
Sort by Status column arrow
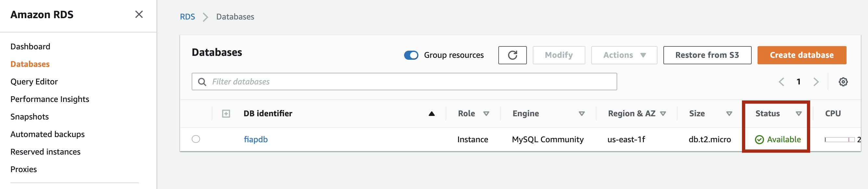[798, 114]
